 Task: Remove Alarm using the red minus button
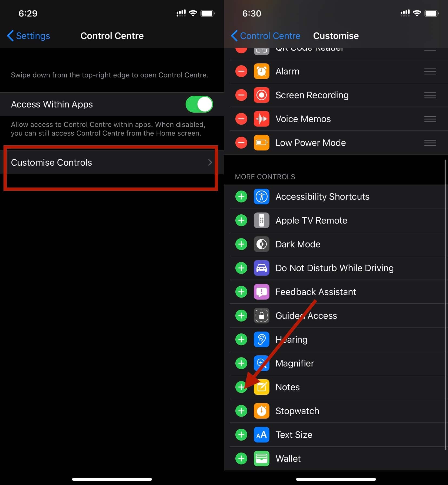(x=241, y=71)
